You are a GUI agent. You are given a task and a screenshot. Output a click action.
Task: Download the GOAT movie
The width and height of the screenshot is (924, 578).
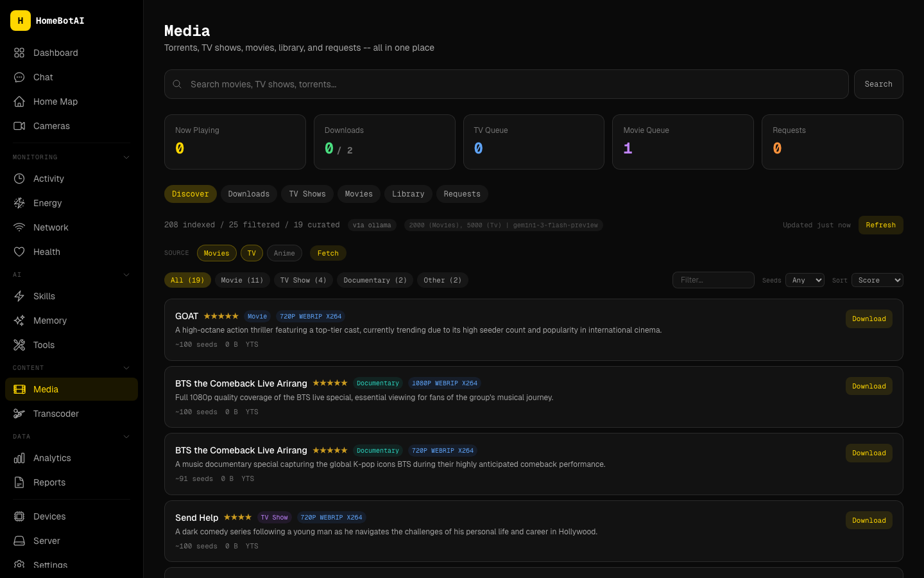(x=869, y=319)
